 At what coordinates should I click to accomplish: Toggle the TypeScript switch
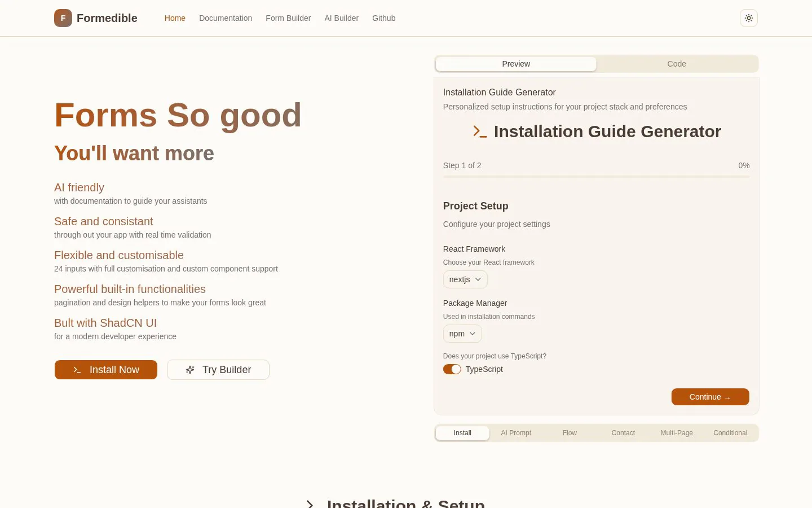452,369
